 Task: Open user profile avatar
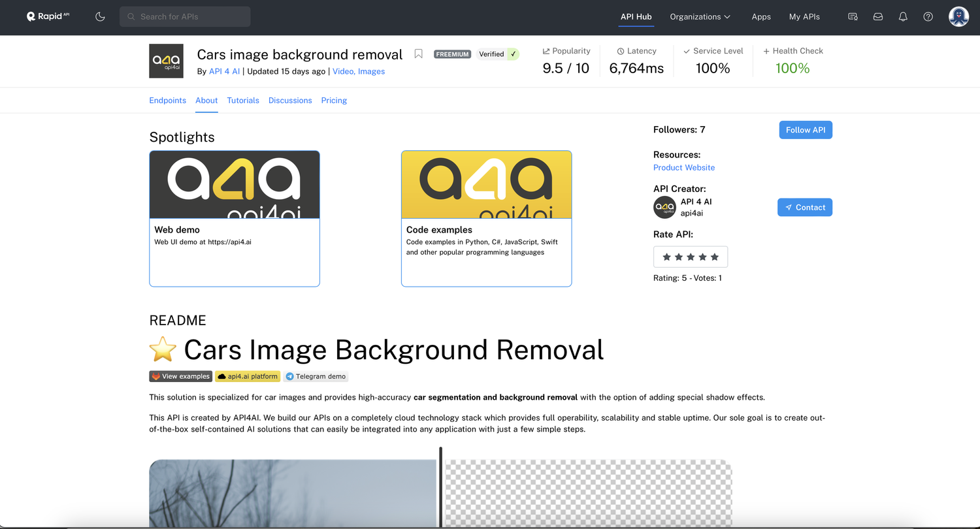(958, 16)
